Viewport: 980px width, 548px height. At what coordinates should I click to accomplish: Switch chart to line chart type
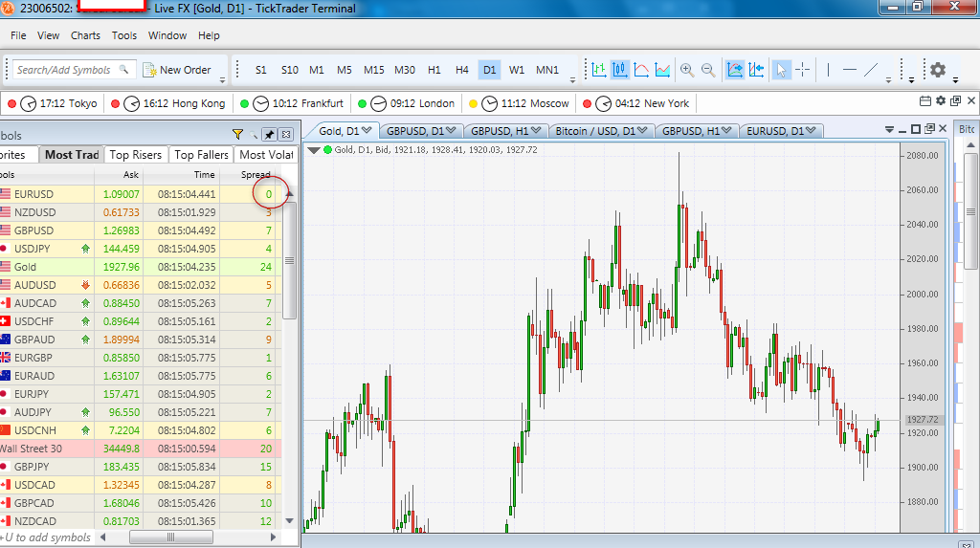(641, 70)
